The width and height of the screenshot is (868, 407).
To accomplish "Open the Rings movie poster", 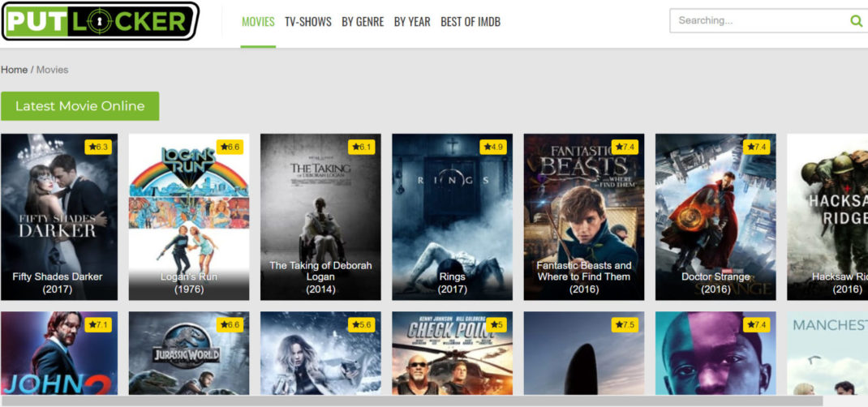I will 453,216.
